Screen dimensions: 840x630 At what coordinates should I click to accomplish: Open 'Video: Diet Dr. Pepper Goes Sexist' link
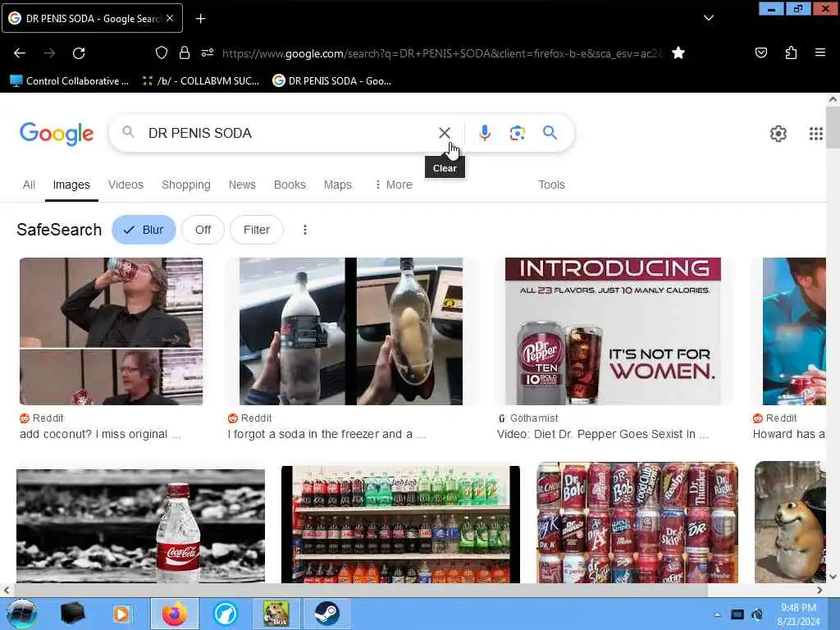click(603, 435)
